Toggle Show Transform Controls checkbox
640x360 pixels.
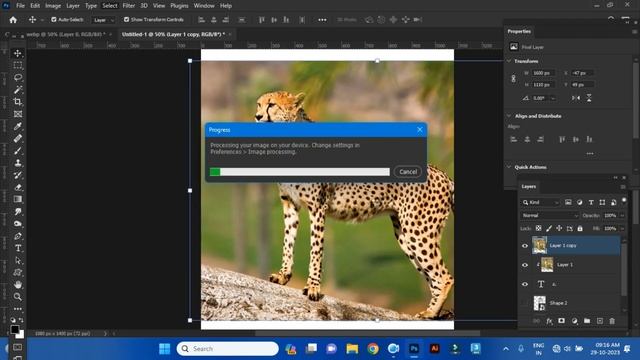[x=126, y=20]
